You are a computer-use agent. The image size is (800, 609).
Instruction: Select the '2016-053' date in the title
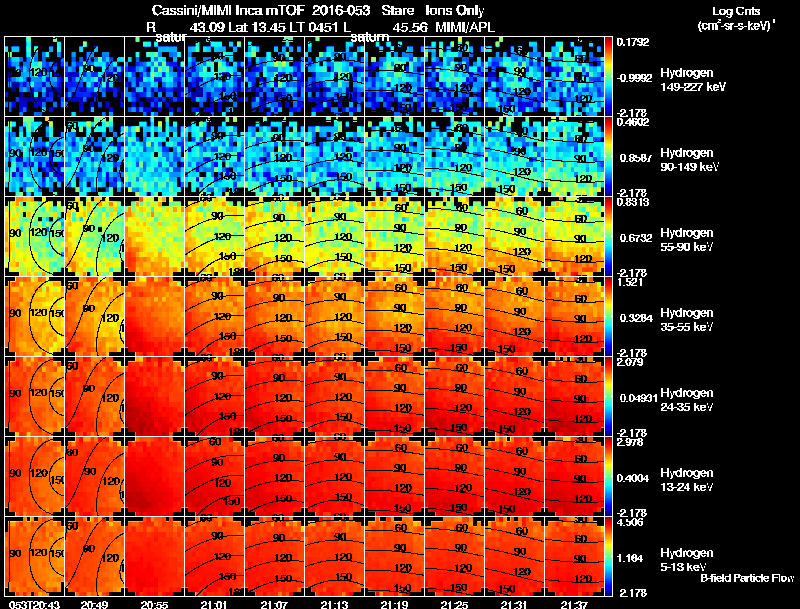(341, 10)
